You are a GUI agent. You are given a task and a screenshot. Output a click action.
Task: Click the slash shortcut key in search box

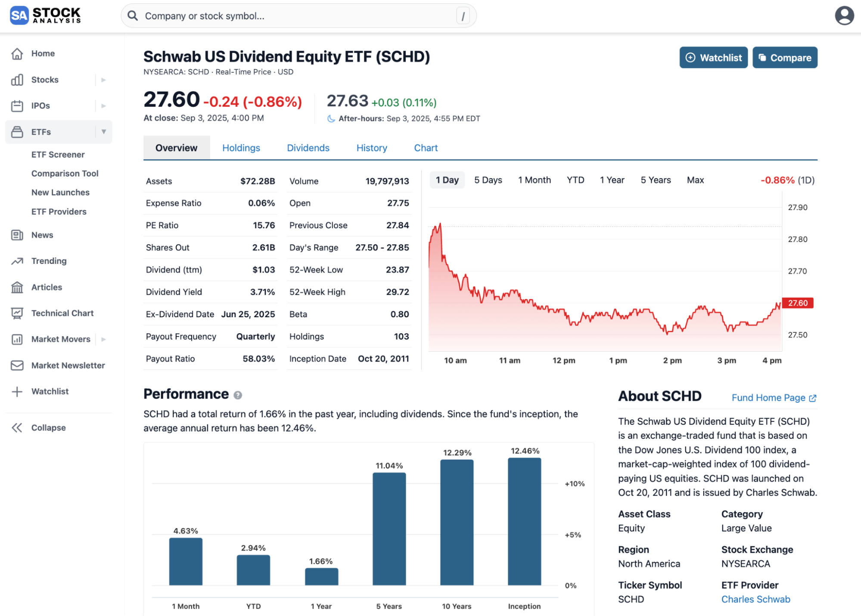click(x=463, y=16)
